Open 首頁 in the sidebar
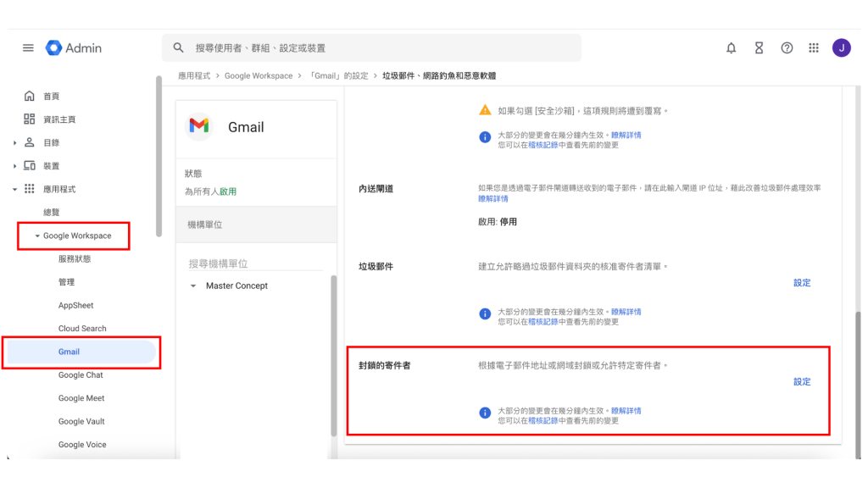This screenshot has width=868, height=488. tap(52, 97)
